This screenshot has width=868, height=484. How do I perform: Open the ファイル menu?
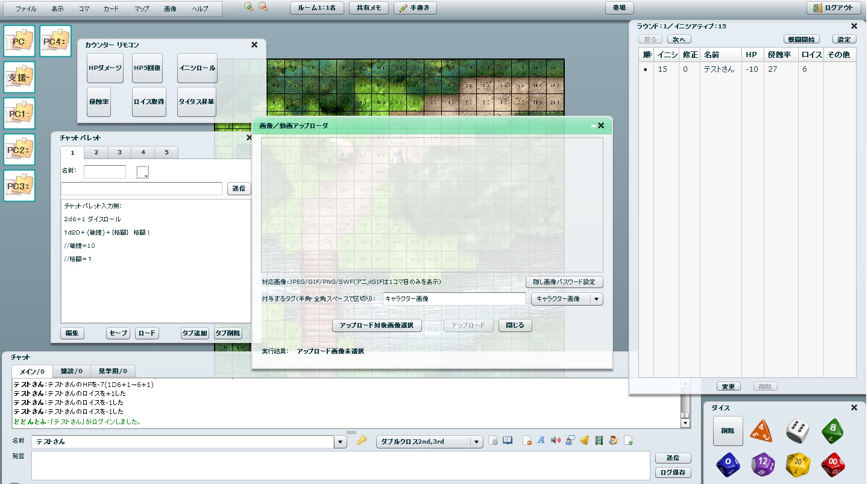click(x=26, y=9)
